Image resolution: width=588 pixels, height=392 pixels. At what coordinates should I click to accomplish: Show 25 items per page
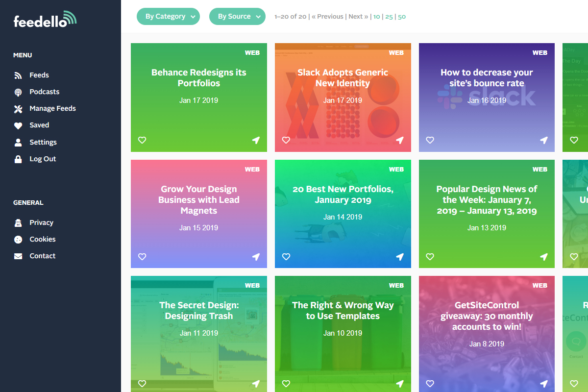389,17
